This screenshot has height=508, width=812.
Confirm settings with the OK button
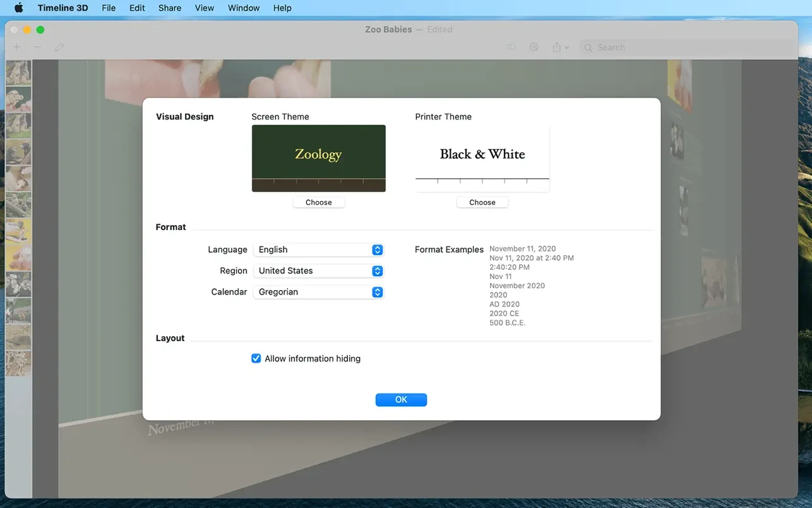point(401,399)
